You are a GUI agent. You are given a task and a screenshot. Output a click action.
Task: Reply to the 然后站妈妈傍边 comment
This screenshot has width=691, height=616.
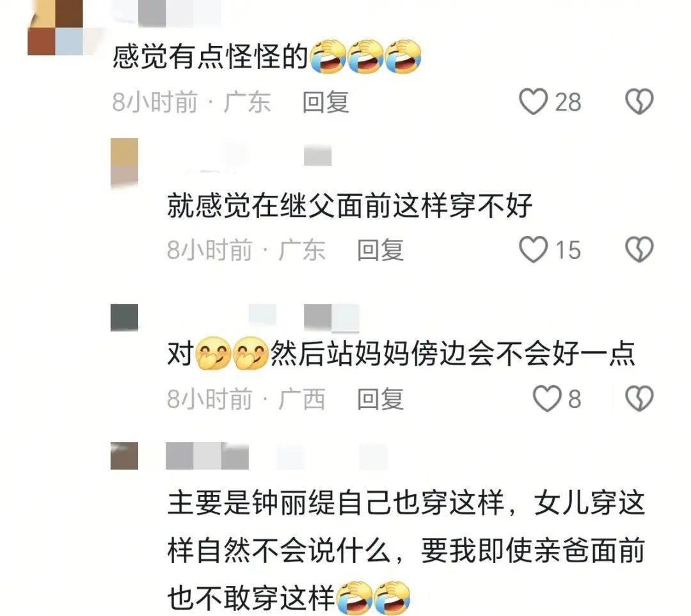[x=380, y=399]
